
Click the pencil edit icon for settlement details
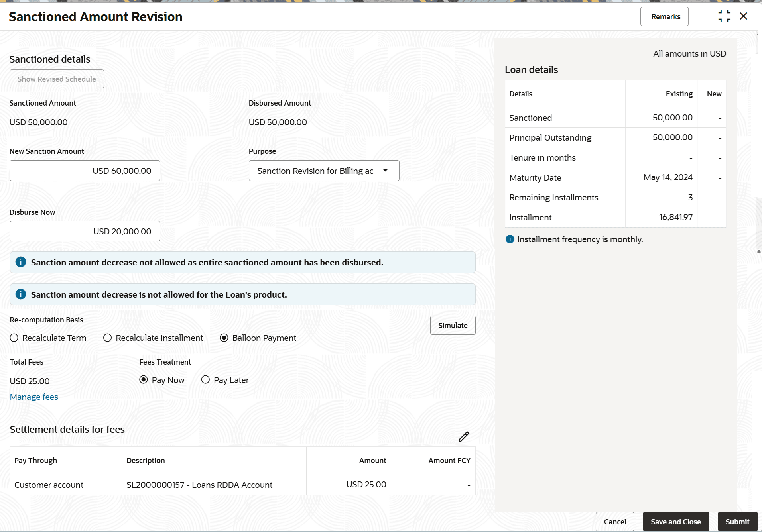(x=464, y=437)
